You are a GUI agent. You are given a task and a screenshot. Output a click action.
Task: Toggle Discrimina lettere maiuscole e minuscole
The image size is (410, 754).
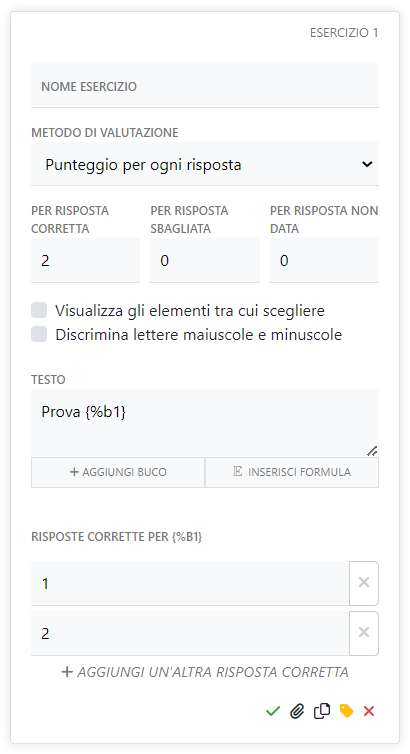coord(39,334)
